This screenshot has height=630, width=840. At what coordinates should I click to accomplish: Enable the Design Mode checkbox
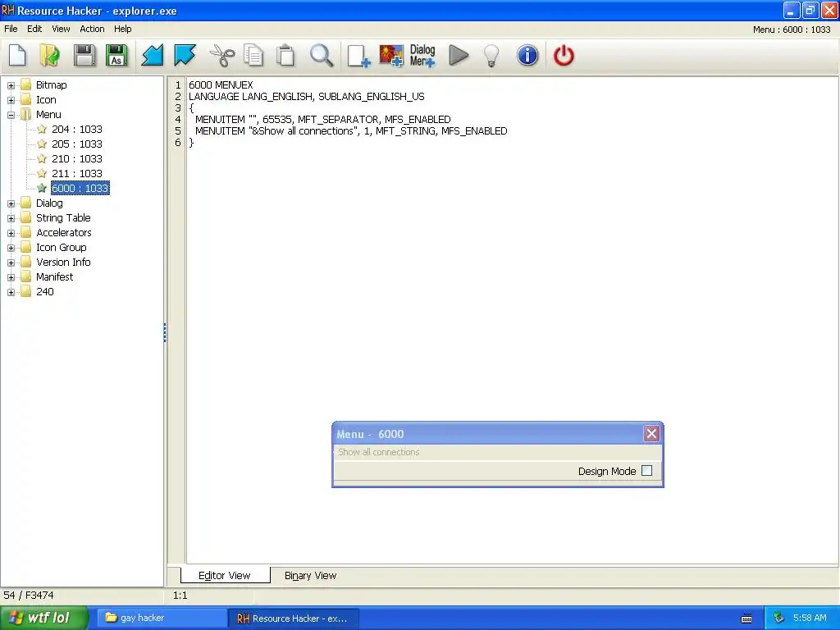pyautogui.click(x=646, y=470)
